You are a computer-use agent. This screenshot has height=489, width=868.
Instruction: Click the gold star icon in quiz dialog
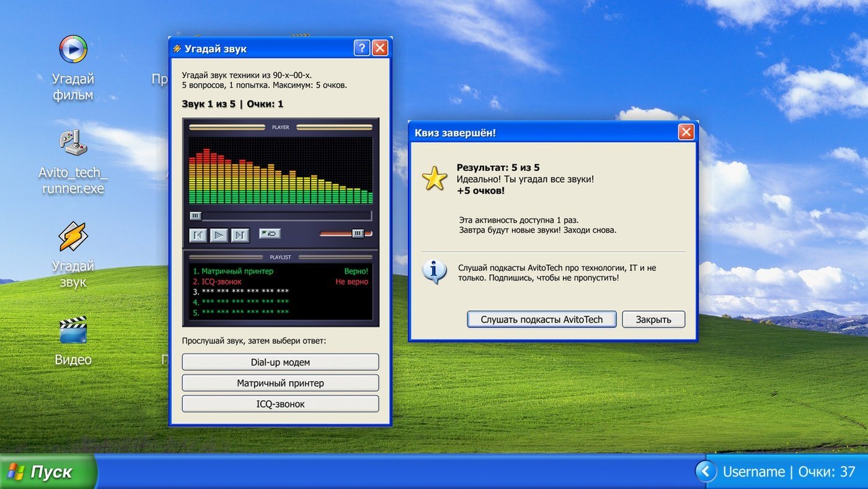tap(435, 179)
